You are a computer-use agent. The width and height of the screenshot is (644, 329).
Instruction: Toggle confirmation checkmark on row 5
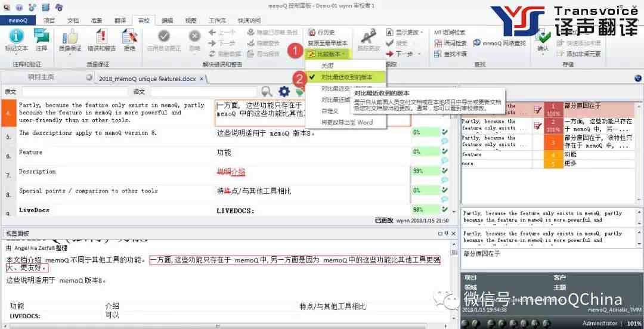[444, 132]
